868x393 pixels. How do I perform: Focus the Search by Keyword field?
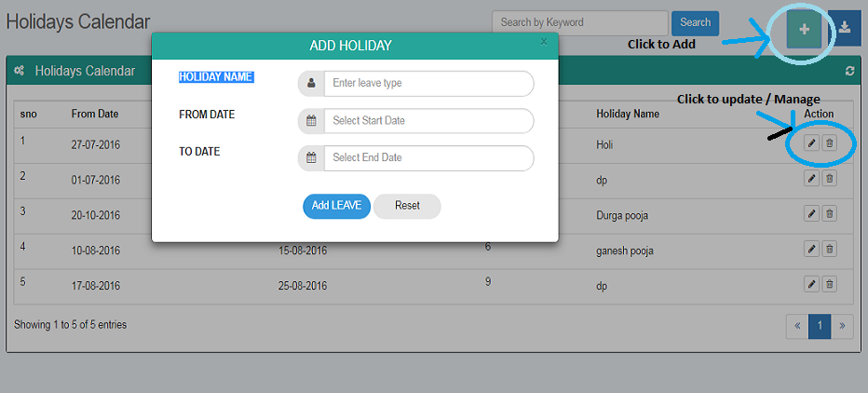[x=580, y=23]
